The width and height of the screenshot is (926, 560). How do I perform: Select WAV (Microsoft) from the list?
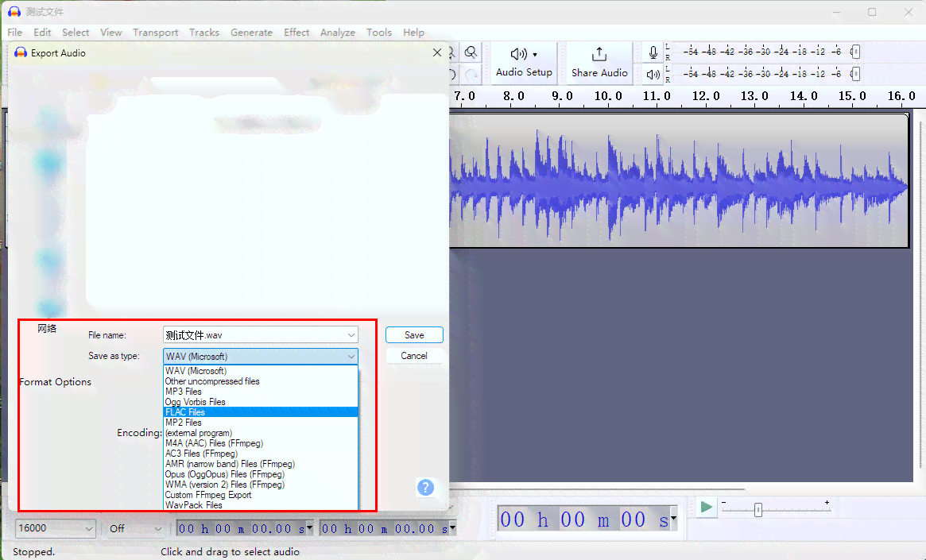click(261, 371)
